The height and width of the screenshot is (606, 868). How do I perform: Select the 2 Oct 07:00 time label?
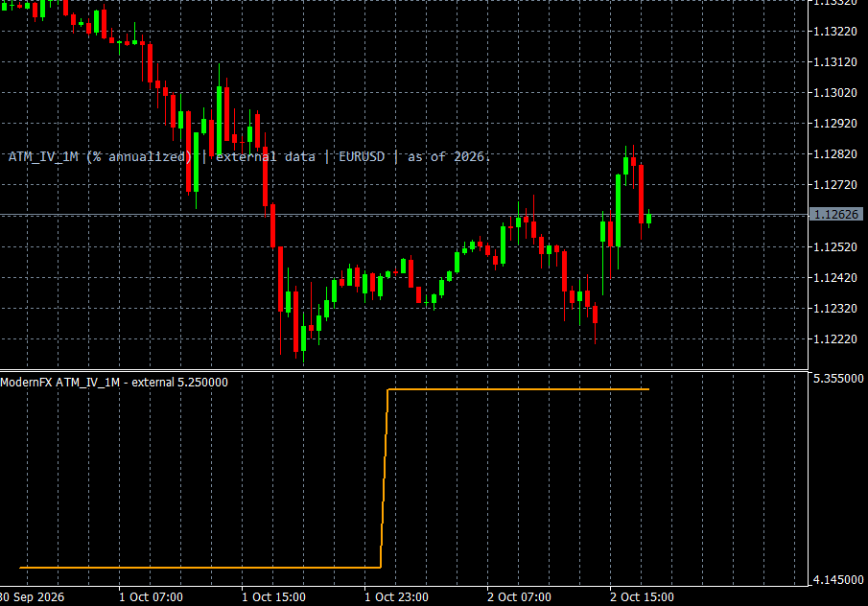click(519, 597)
